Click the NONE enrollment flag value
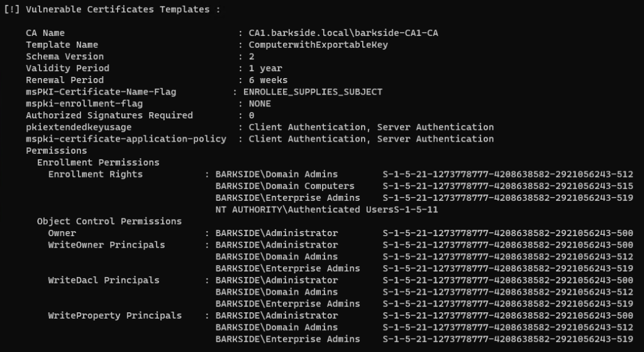Image resolution: width=644 pixels, height=352 pixels. tap(260, 103)
